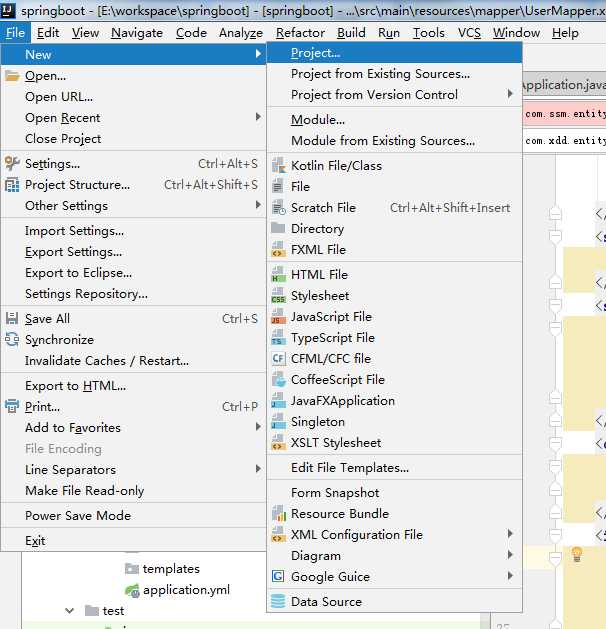Click the Directory folder icon

click(x=278, y=228)
